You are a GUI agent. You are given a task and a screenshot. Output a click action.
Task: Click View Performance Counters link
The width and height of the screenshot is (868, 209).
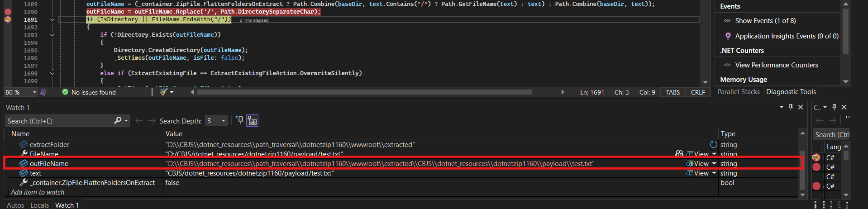776,65
